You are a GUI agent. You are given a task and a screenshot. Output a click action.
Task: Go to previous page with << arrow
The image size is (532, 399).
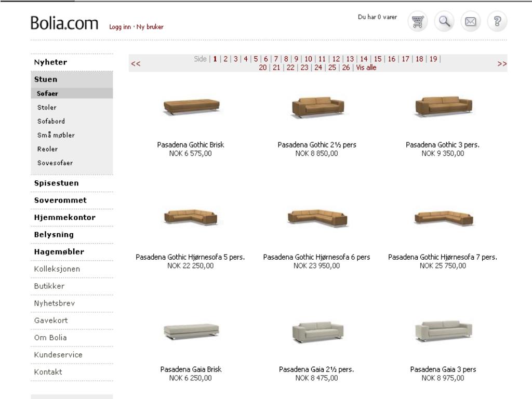click(136, 63)
